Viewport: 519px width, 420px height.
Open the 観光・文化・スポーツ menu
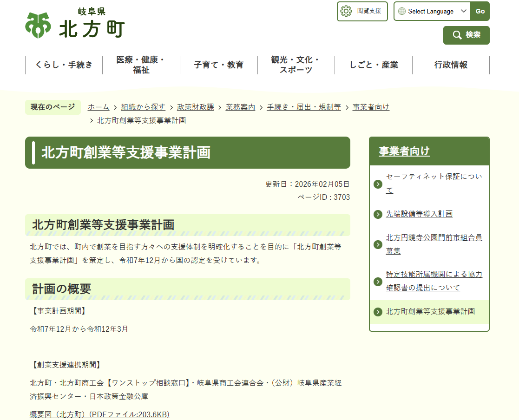(296, 65)
